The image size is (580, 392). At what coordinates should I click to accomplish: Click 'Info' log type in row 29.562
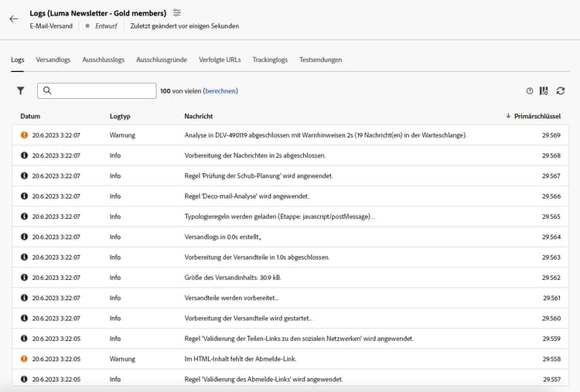click(115, 278)
